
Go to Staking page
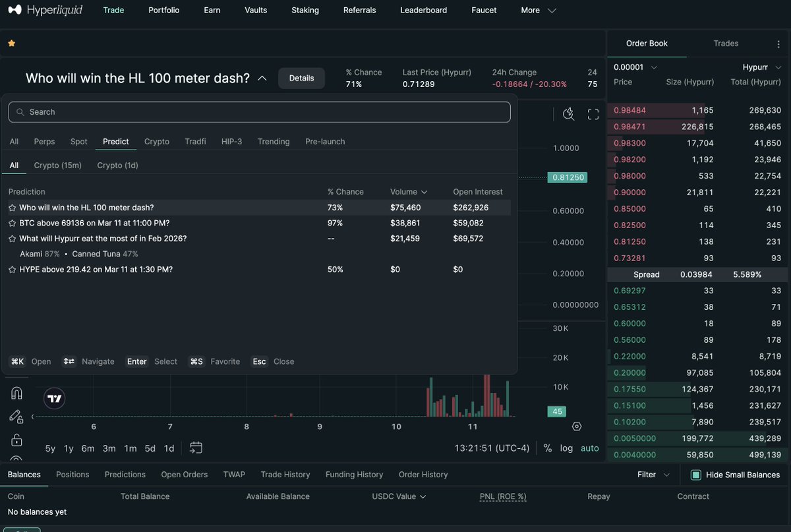pyautogui.click(x=305, y=11)
